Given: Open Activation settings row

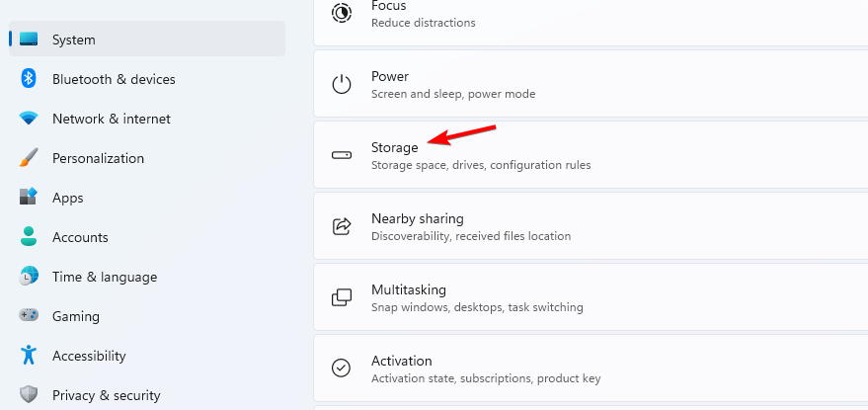Looking at the screenshot, I should tap(590, 369).
